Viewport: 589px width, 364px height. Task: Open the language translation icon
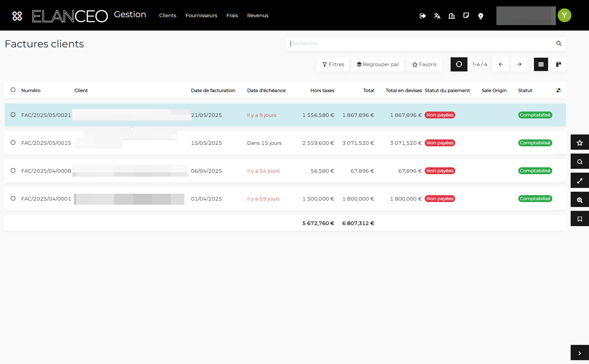[x=437, y=16]
